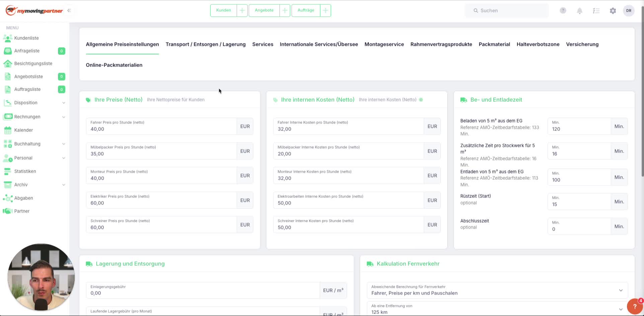The width and height of the screenshot is (644, 316).
Task: Click the Kundenliste sidebar icon
Action: [x=7, y=38]
